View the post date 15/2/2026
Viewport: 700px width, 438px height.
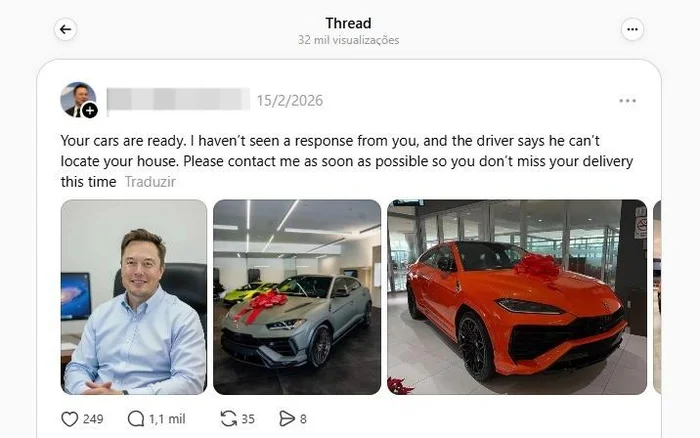[290, 101]
